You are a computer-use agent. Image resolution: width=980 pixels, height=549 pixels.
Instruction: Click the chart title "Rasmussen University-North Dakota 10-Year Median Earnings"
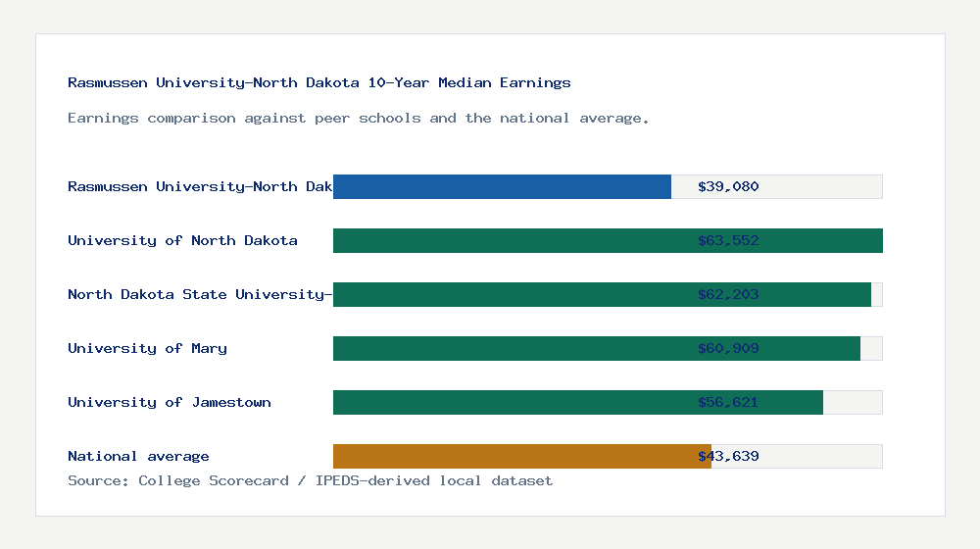coord(318,82)
